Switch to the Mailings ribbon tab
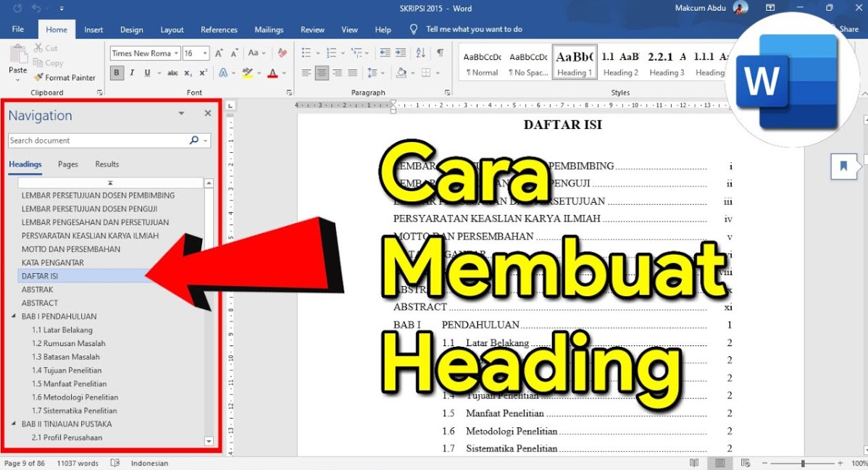868x470 pixels. [x=269, y=30]
